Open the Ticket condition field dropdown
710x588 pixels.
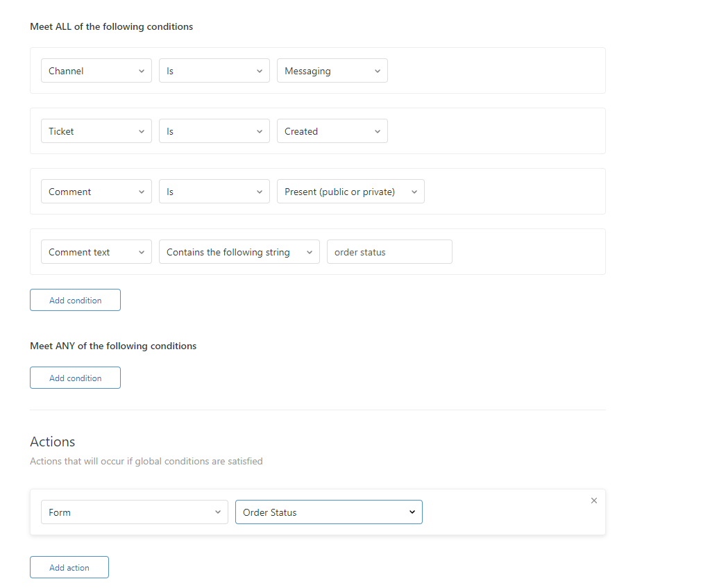[96, 131]
